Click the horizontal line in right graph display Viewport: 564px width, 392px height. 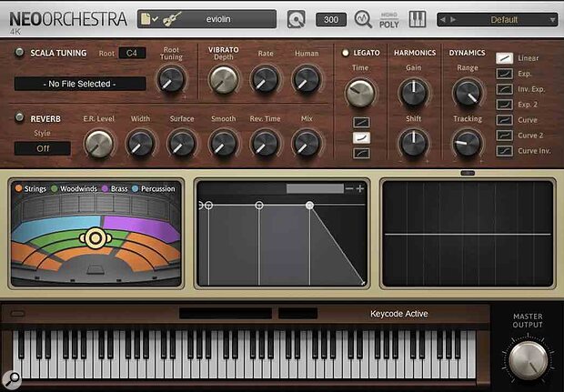[x=468, y=235]
